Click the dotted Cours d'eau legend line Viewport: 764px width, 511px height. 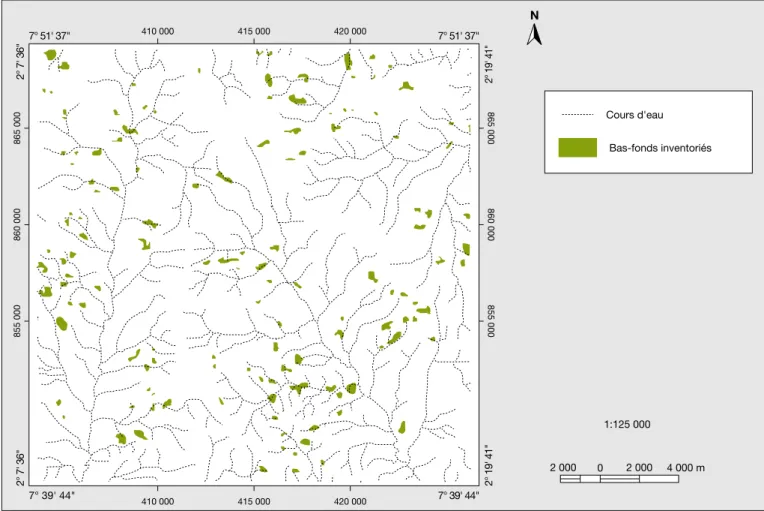[x=577, y=115]
